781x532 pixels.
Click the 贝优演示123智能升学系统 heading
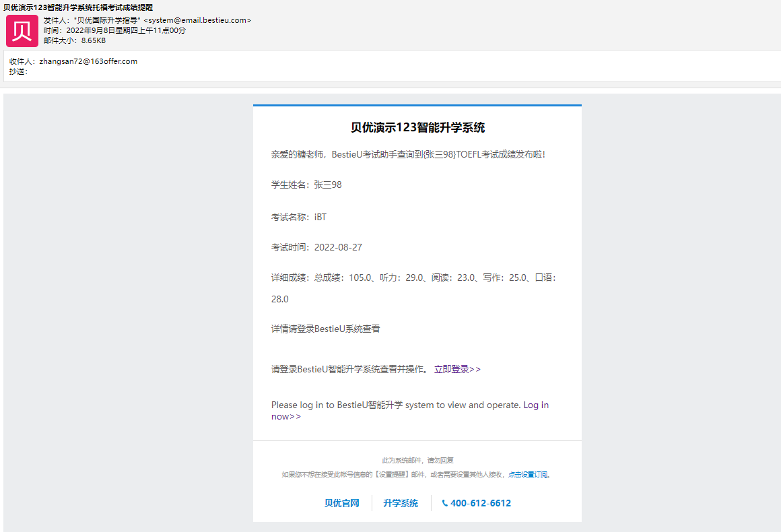point(417,127)
